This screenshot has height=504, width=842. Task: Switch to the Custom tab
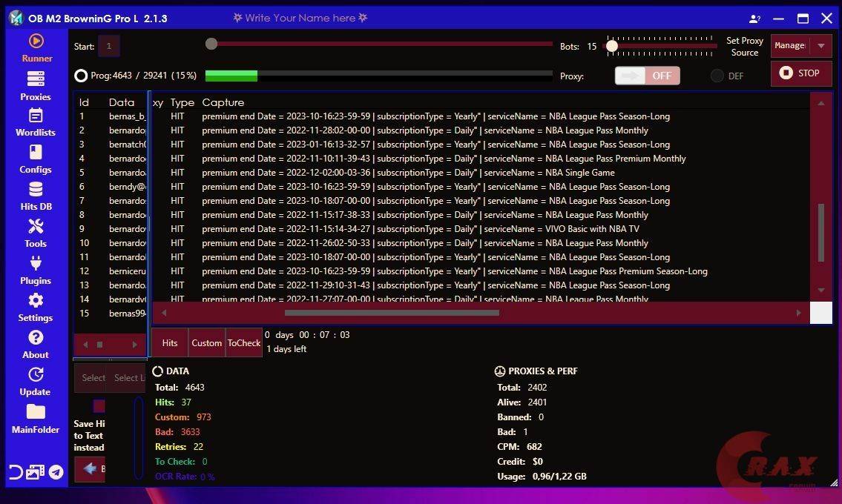pos(207,343)
